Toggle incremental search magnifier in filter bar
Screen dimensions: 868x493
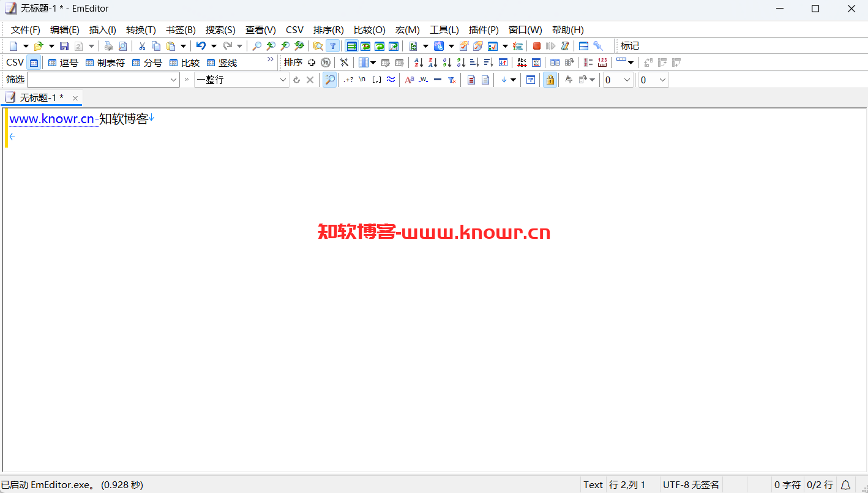pyautogui.click(x=330, y=80)
